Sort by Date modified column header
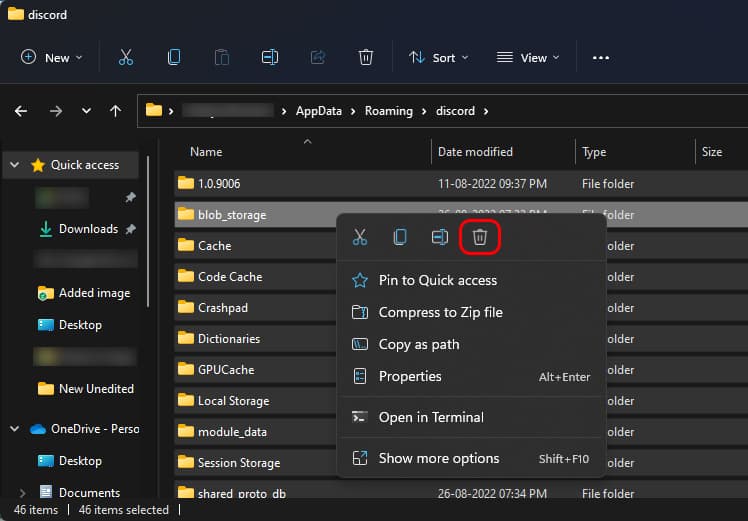The image size is (748, 521). click(x=475, y=152)
